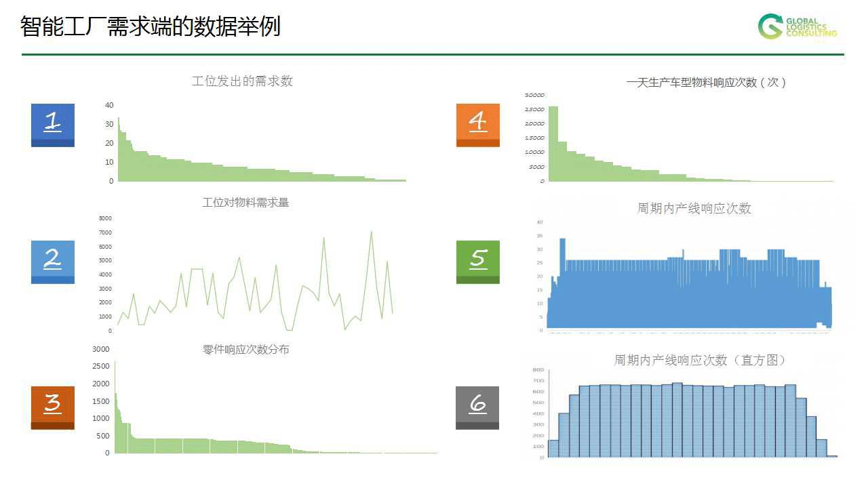Screen dimensions: 868x488
Task: Select the slide title 智能工厂需求端的数据举例
Action: (x=151, y=27)
